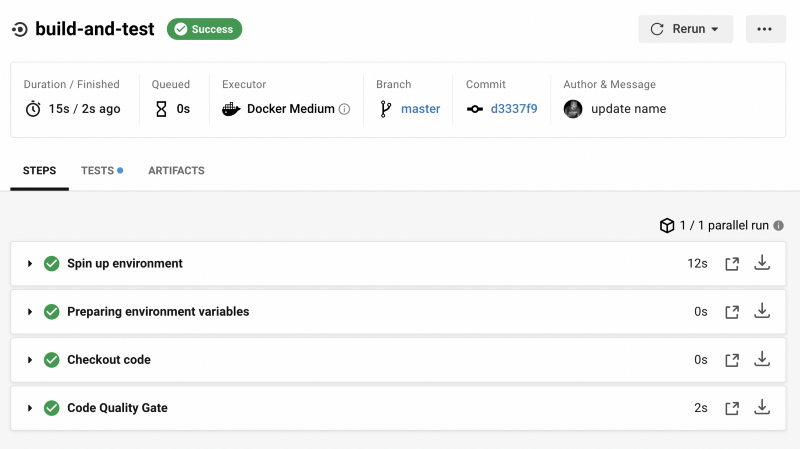Open Spin up environment output in new tab
Image resolution: width=800 pixels, height=449 pixels.
click(x=732, y=264)
